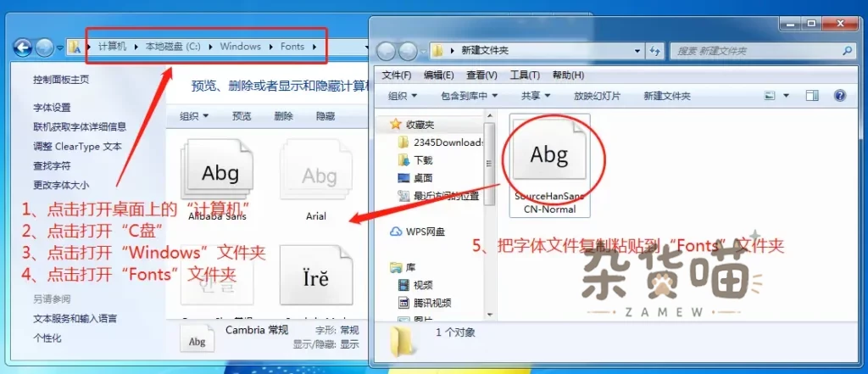Open recent pages dropdown in Fonts window

click(59, 48)
